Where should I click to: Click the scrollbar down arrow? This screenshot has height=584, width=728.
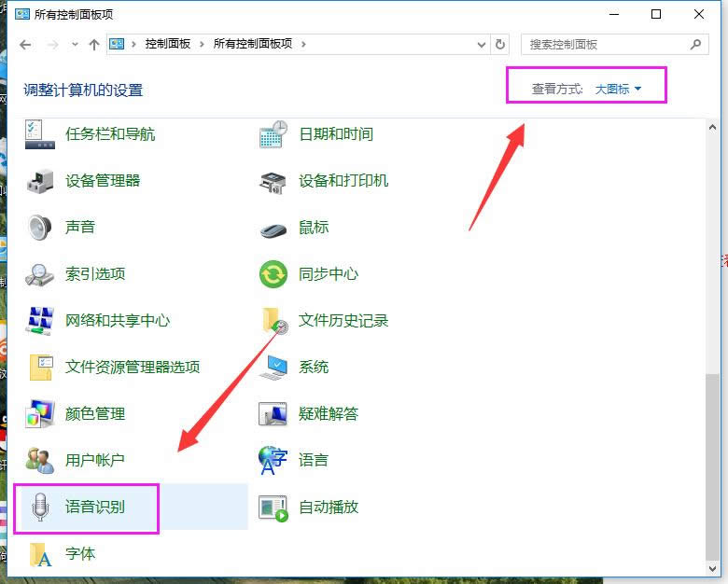coord(712,568)
